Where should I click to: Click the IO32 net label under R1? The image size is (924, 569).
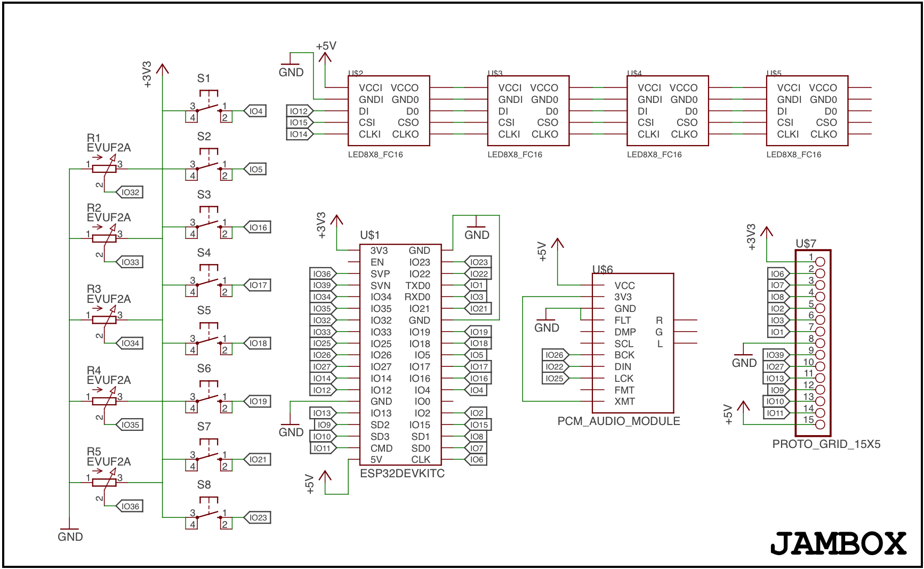click(x=130, y=192)
